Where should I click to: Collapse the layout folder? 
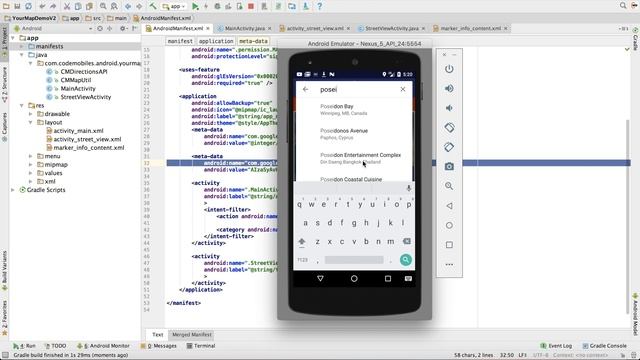pos(31,122)
